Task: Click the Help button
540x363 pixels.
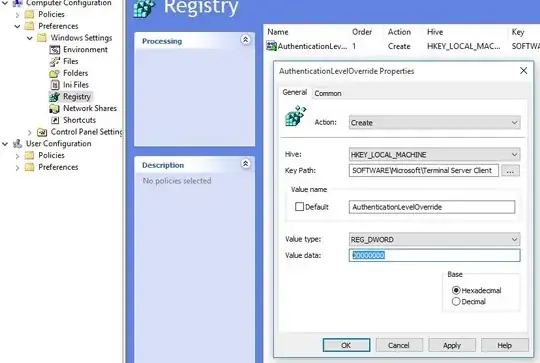Action: [x=505, y=345]
